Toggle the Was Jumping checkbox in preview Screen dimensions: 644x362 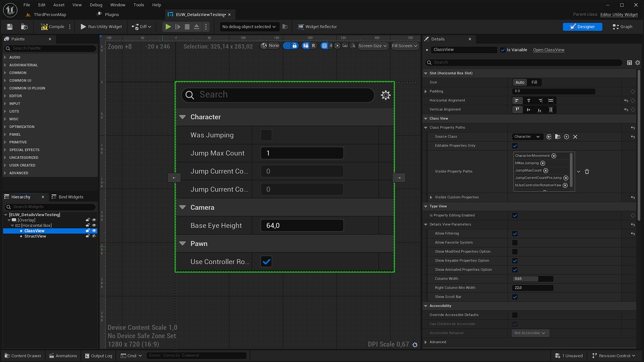(x=266, y=135)
